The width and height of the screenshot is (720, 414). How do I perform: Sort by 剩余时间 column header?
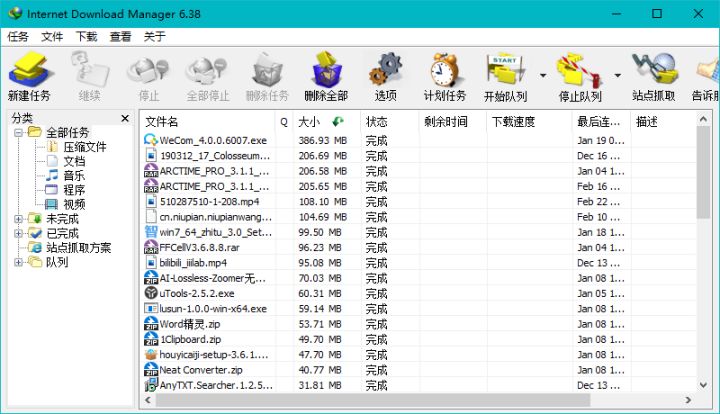tap(453, 122)
